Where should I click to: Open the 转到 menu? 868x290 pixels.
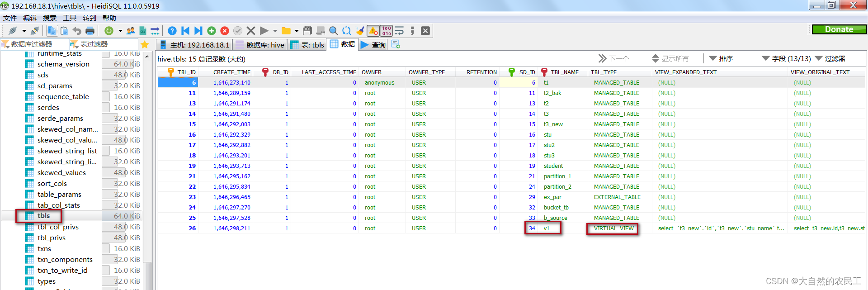coord(90,18)
